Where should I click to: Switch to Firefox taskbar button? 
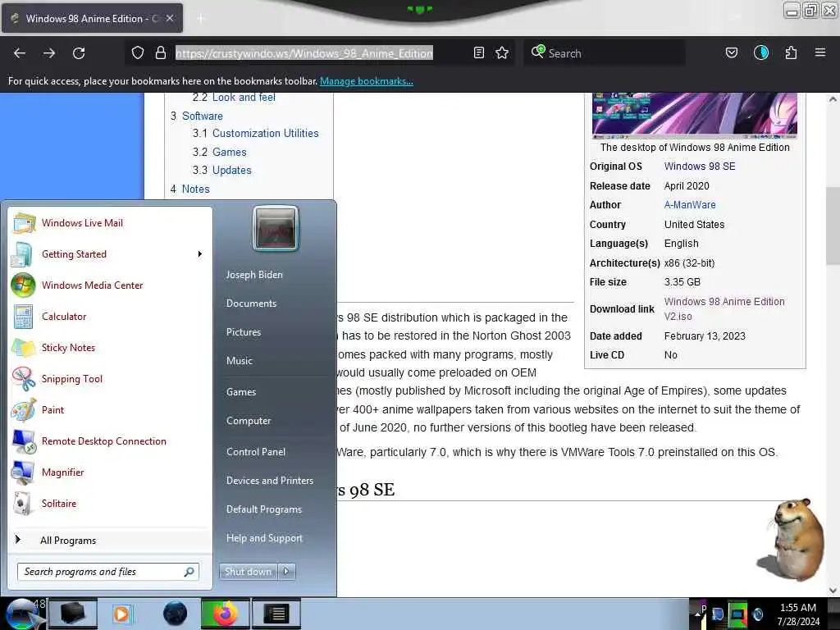point(226,614)
